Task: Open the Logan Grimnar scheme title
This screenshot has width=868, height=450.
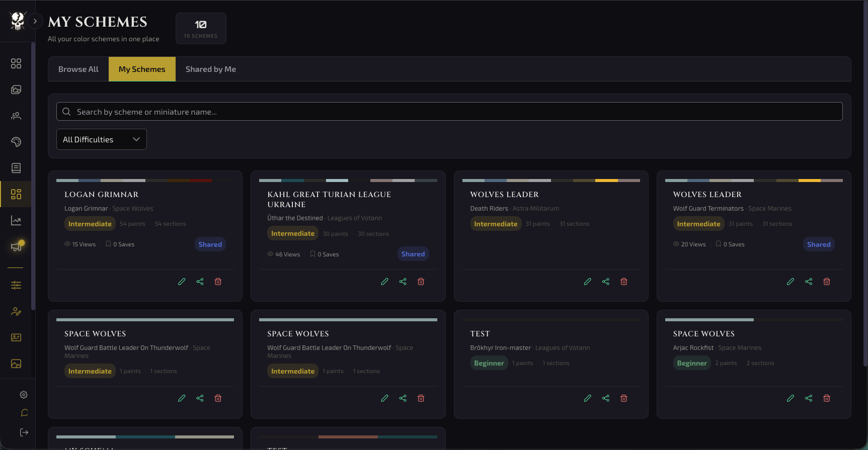Action: pos(102,195)
